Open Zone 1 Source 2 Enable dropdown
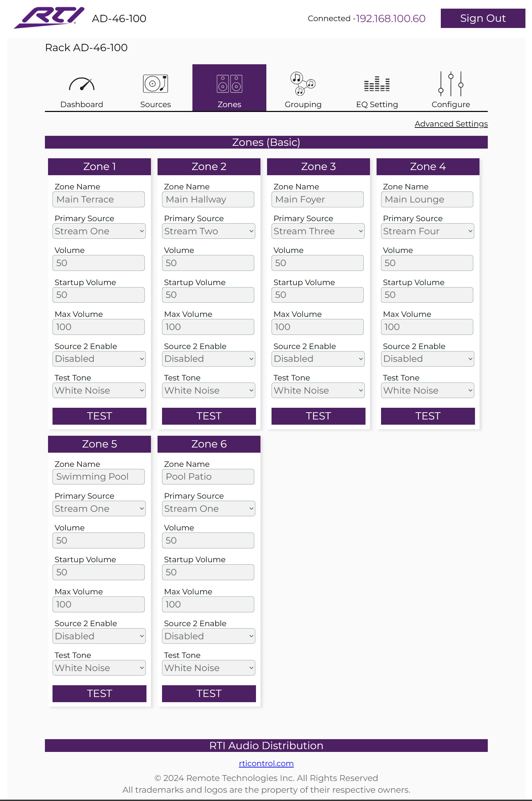Image resolution: width=532 pixels, height=801 pixels. coord(99,359)
